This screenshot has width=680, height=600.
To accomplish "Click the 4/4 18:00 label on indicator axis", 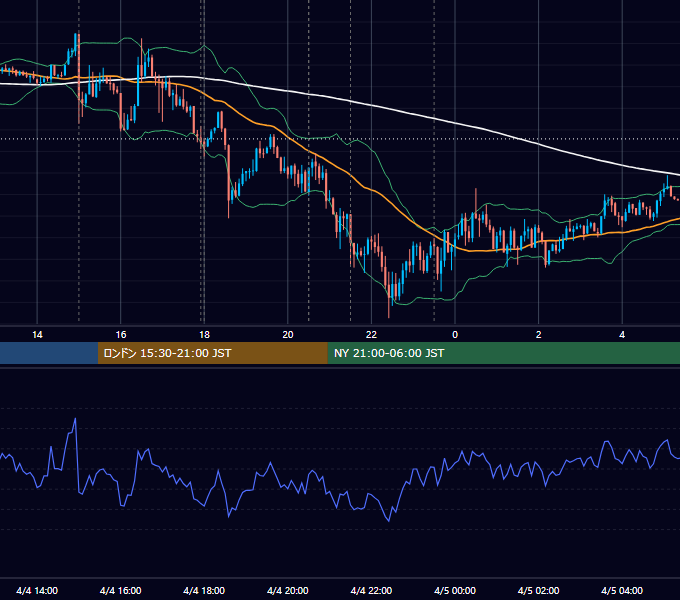I will click(204, 590).
